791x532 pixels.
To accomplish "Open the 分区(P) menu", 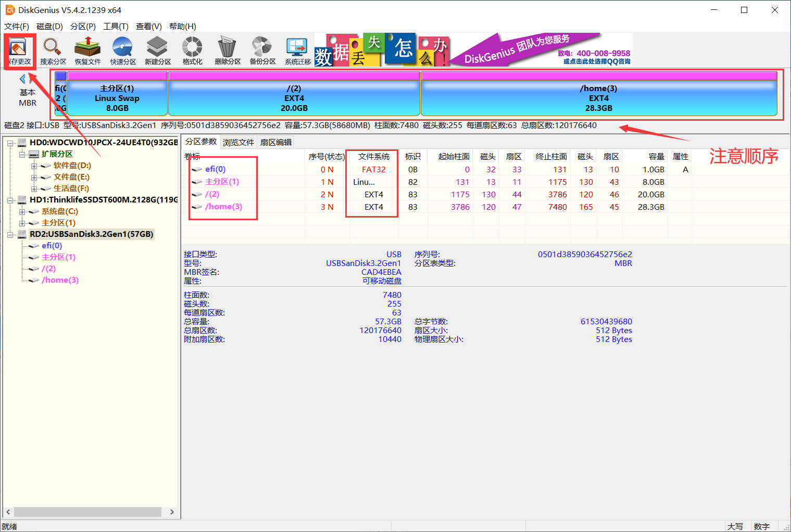I will (x=83, y=27).
